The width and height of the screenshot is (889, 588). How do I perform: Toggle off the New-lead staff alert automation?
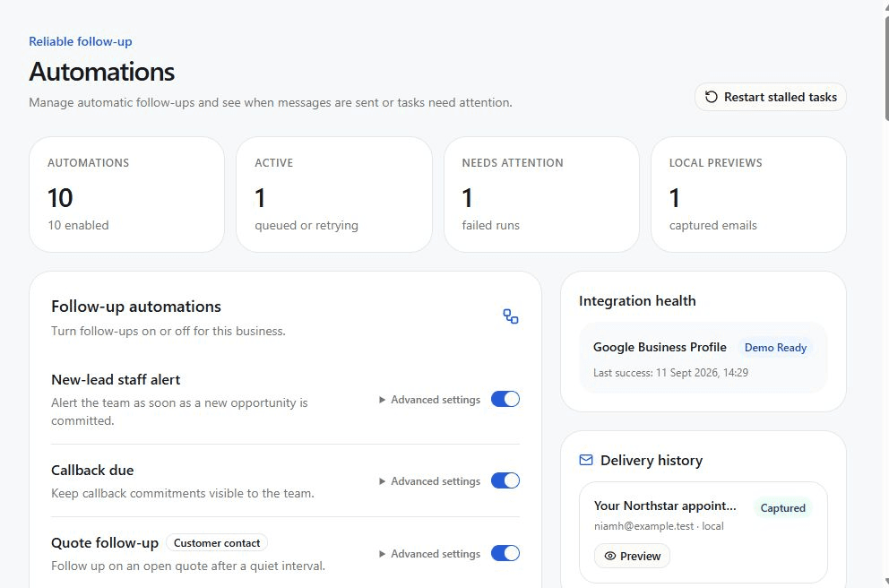click(x=505, y=399)
